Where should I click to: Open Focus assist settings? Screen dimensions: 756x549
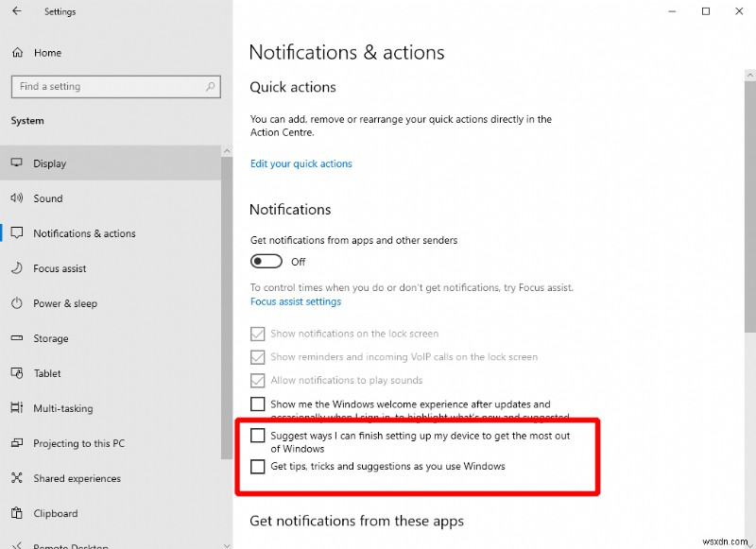pyautogui.click(x=60, y=268)
